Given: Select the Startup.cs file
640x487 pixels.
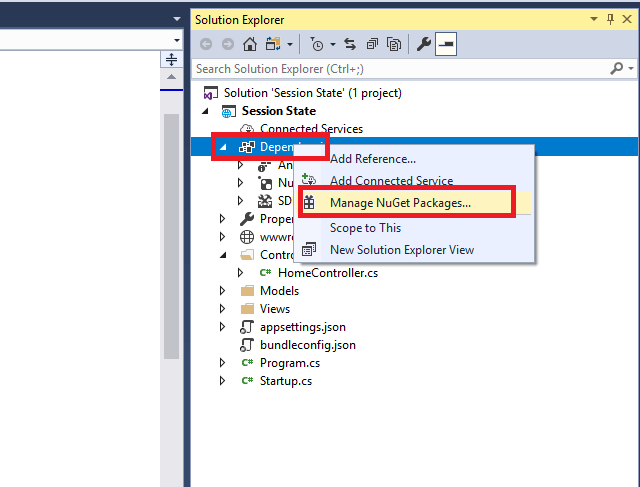Looking at the screenshot, I should coord(286,381).
